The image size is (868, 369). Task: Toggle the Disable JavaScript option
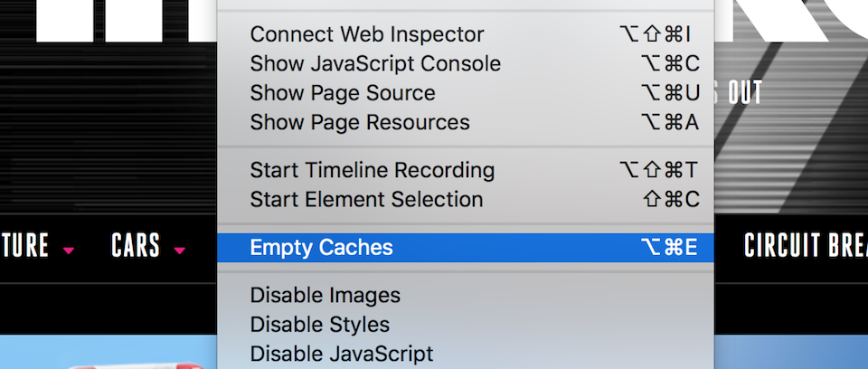(x=465, y=354)
